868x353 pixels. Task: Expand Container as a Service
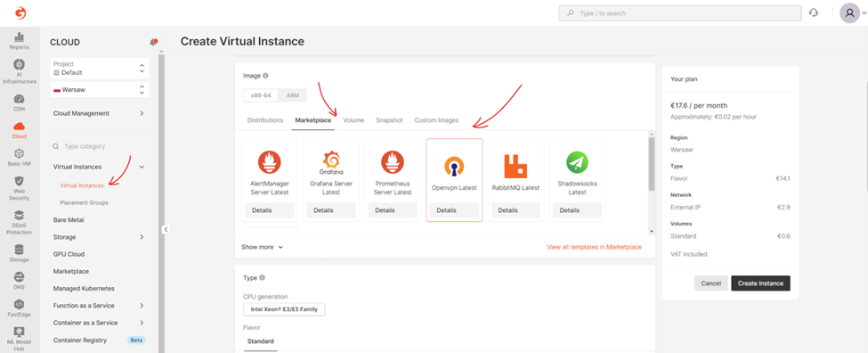(x=99, y=323)
